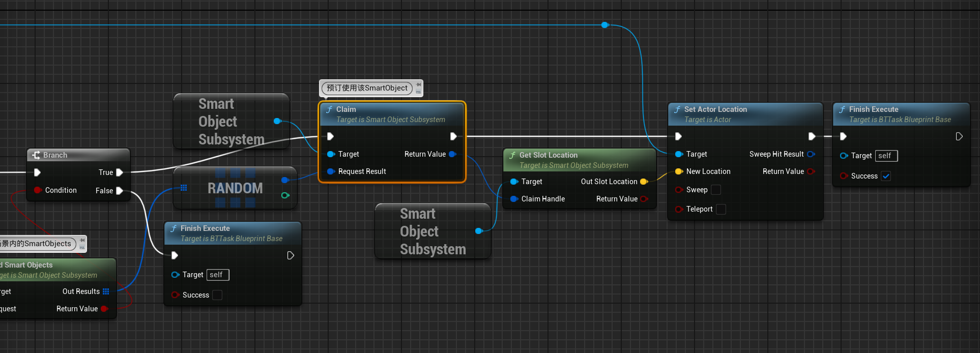Enable Success checkbox on lower Finish Execute node

pyautogui.click(x=217, y=295)
